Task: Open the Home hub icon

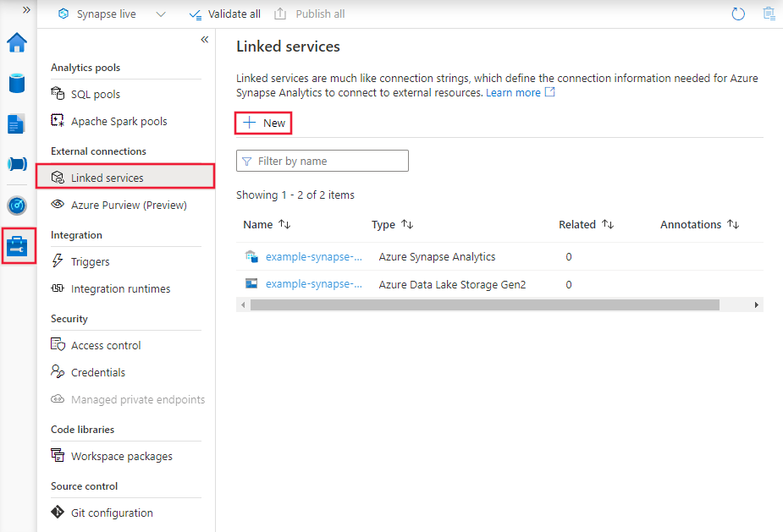Action: click(x=17, y=42)
